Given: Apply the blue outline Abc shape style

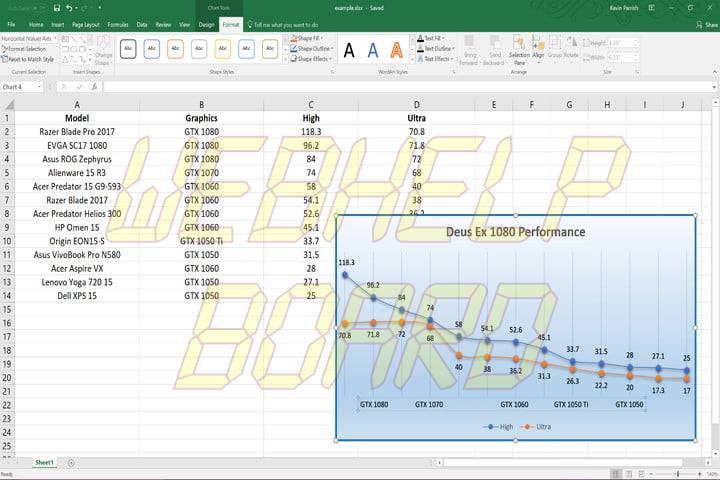Looking at the screenshot, I should pos(152,49).
